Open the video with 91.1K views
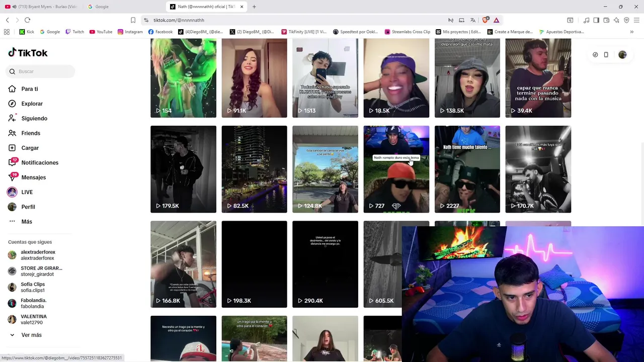Screen dimensions: 644x362 tap(254, 78)
